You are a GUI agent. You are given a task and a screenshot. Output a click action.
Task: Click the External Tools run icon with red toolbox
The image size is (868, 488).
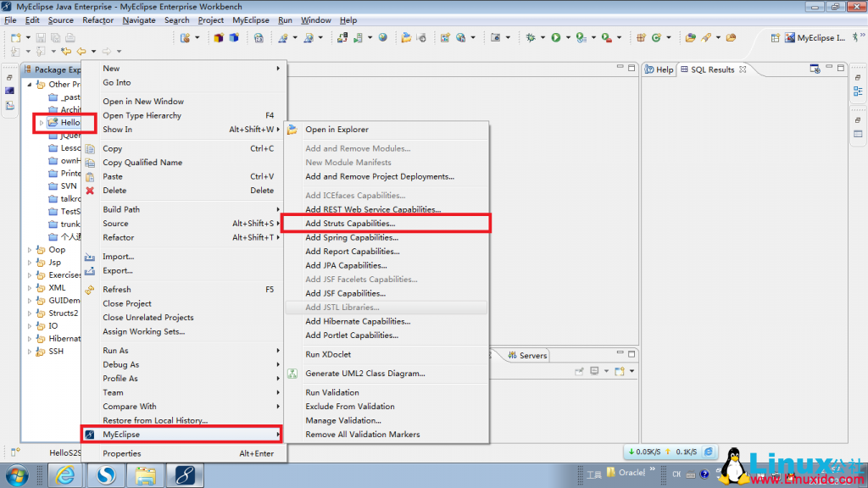(x=607, y=37)
